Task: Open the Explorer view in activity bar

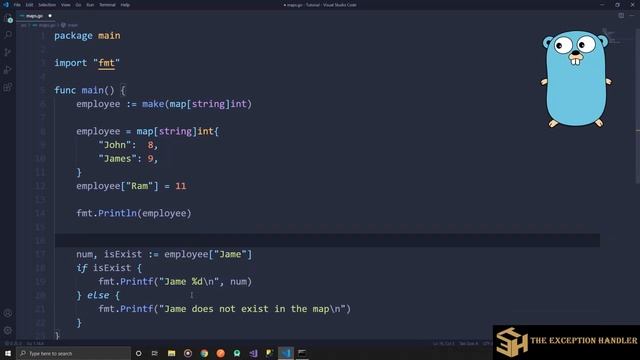Action: tap(8, 18)
